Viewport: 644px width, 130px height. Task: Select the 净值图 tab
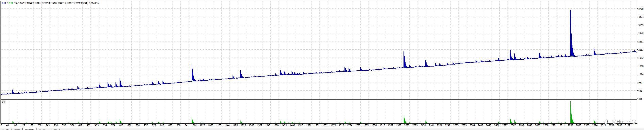pos(29,129)
